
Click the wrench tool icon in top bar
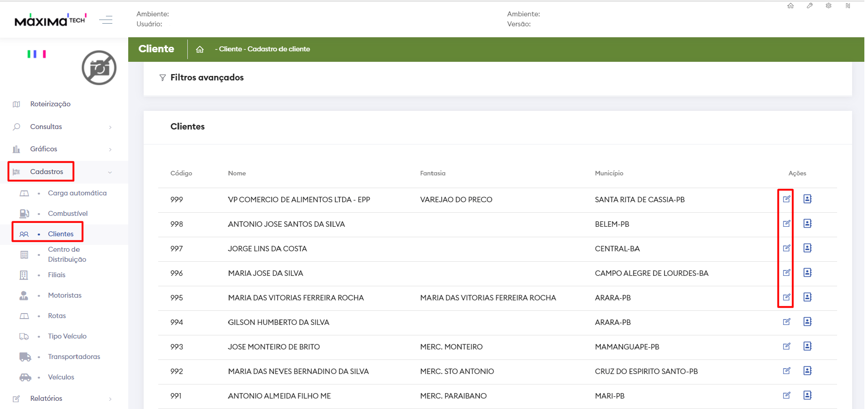(810, 6)
